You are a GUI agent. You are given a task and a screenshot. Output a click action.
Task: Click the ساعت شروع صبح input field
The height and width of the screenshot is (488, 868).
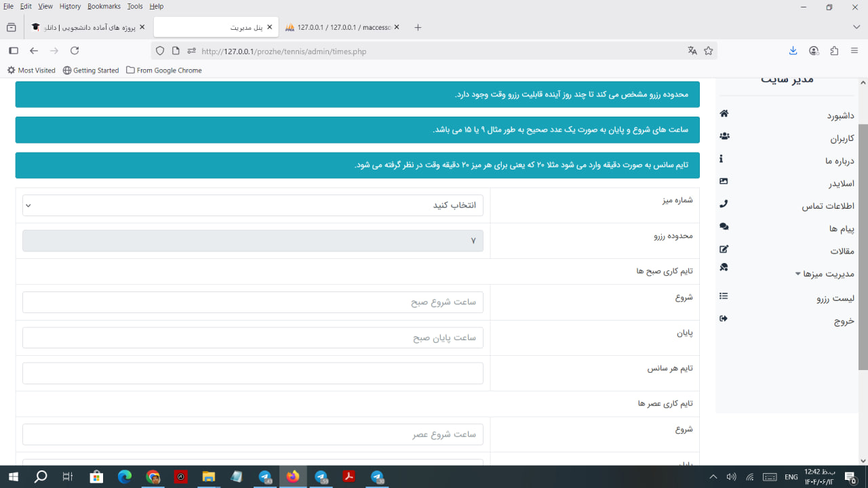point(252,302)
